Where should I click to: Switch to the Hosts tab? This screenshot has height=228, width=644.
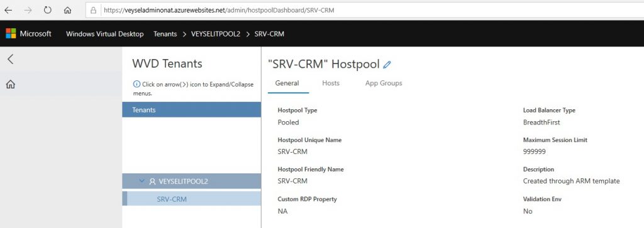point(331,84)
